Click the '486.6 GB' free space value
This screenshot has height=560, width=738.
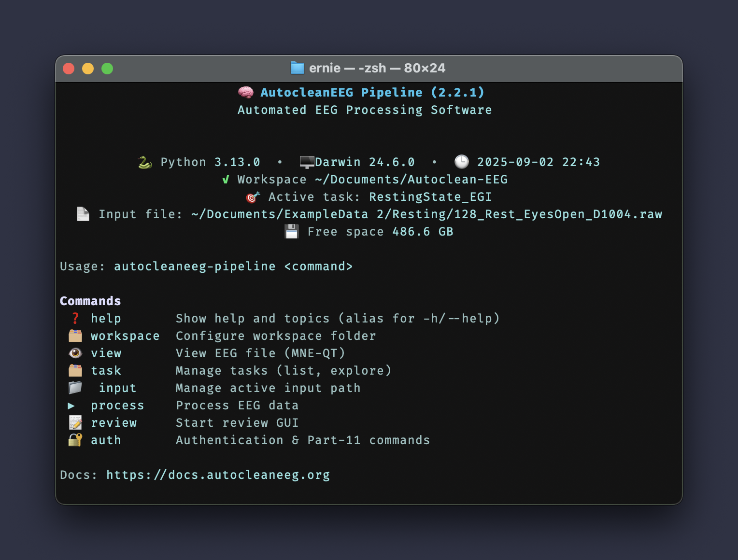(x=423, y=232)
